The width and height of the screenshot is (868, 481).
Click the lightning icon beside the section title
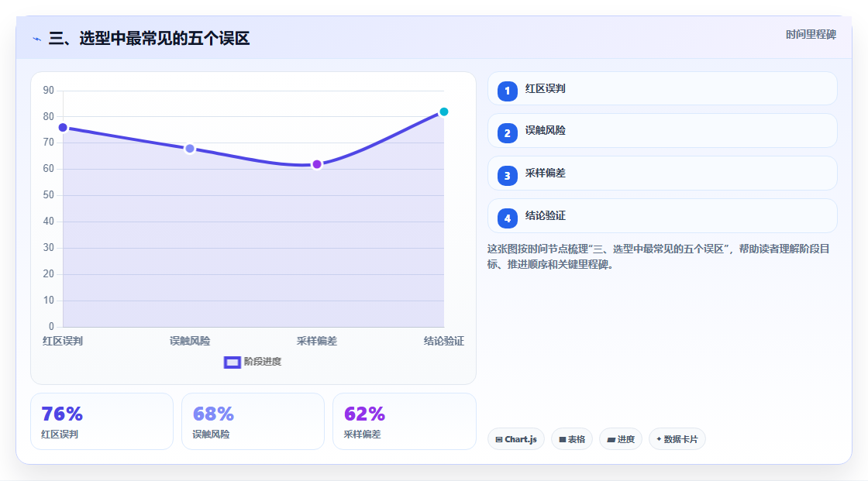pyautogui.click(x=37, y=39)
